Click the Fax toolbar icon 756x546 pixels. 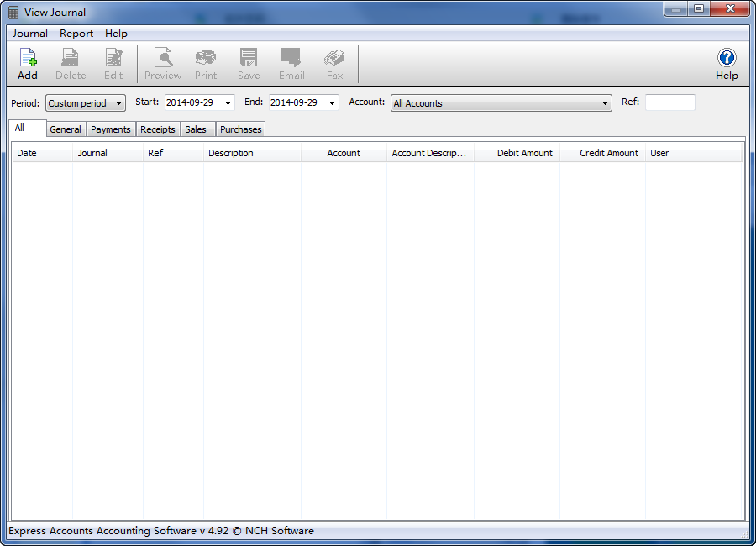(x=334, y=64)
